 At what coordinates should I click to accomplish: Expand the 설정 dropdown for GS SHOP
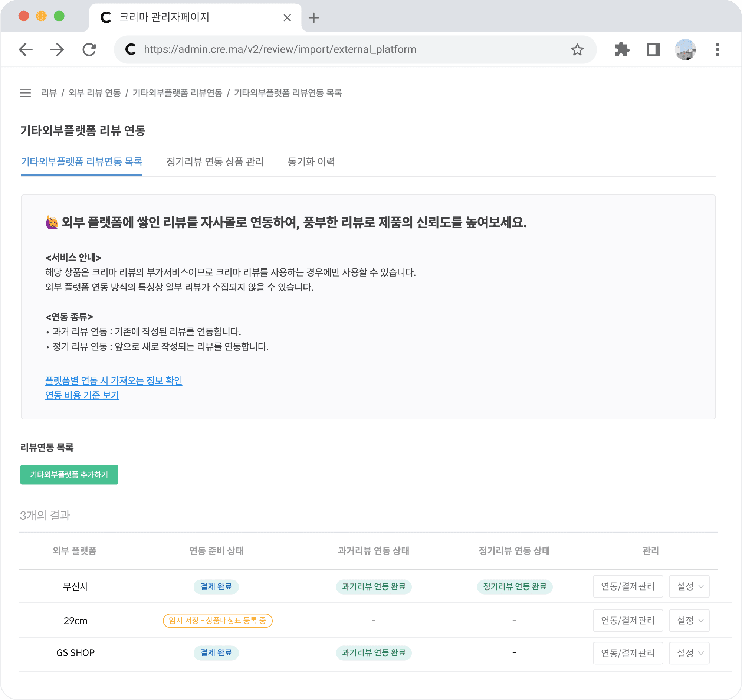[689, 653]
